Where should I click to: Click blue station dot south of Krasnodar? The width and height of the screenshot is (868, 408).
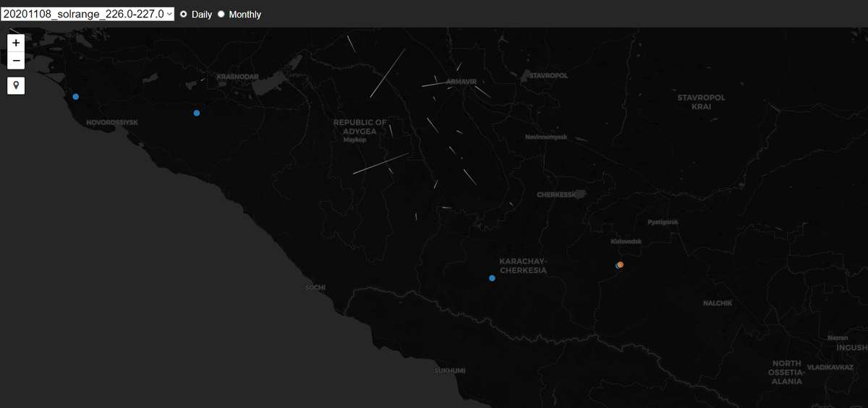click(x=197, y=113)
